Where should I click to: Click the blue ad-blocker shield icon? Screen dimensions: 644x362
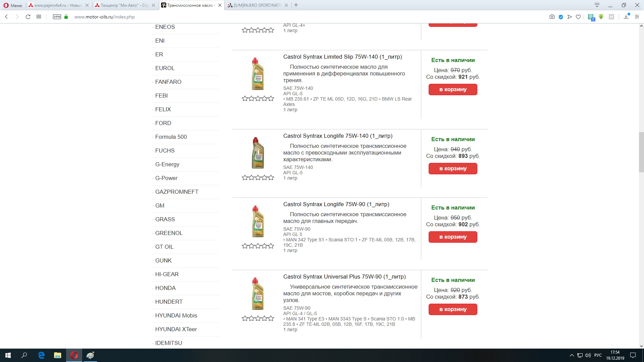coord(561,17)
